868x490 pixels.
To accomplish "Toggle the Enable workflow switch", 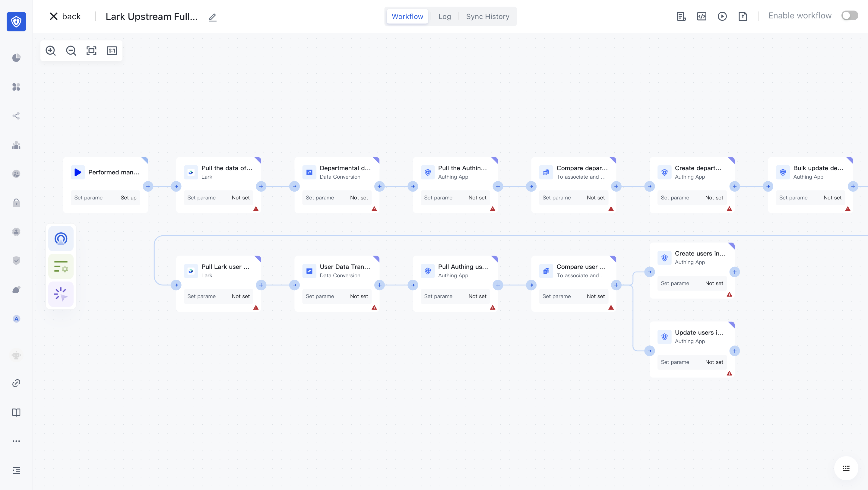I will coord(850,16).
